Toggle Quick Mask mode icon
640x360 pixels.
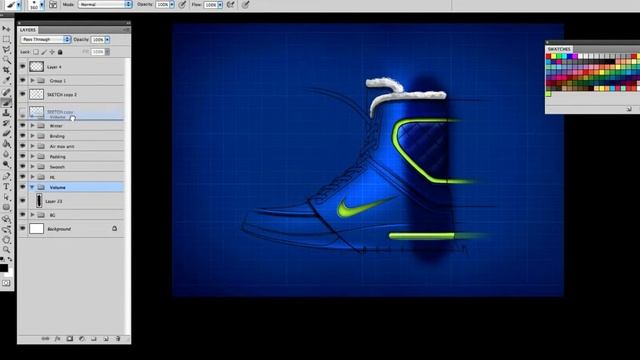[x=6, y=283]
